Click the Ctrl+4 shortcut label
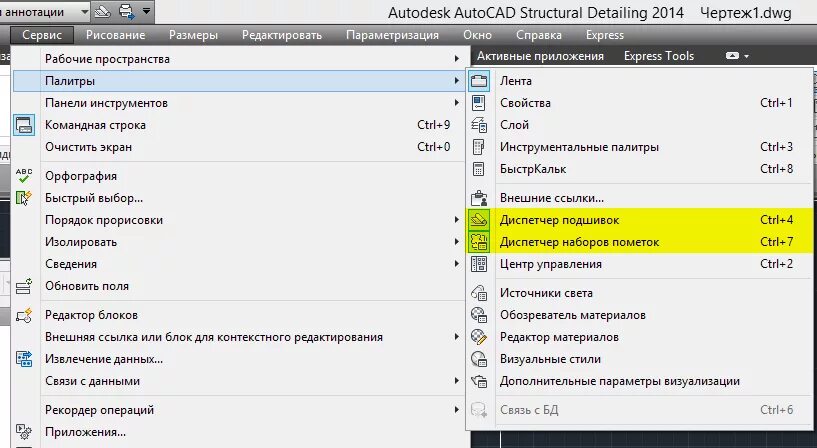Screen dimensions: 817x448 pos(776,220)
